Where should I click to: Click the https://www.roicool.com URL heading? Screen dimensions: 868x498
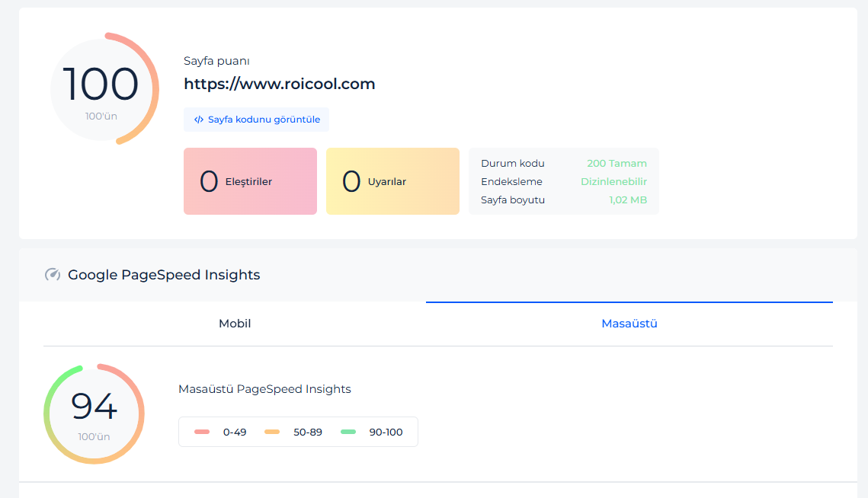coord(280,84)
